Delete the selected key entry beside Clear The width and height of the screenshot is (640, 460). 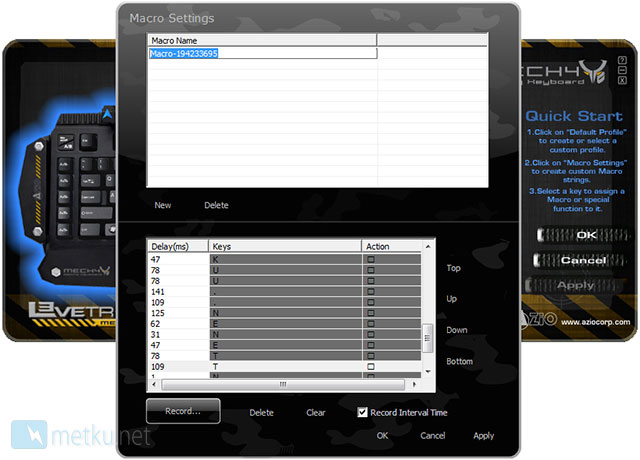tap(262, 413)
